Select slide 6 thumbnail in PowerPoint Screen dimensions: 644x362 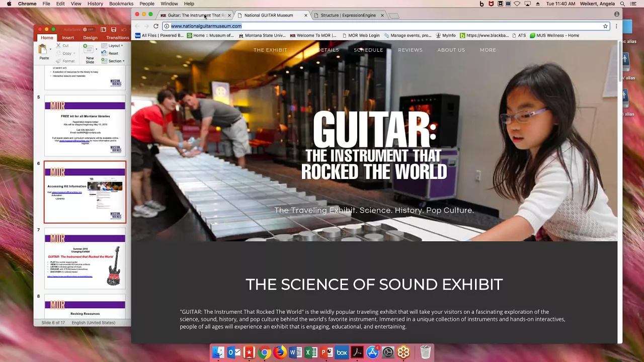85,192
